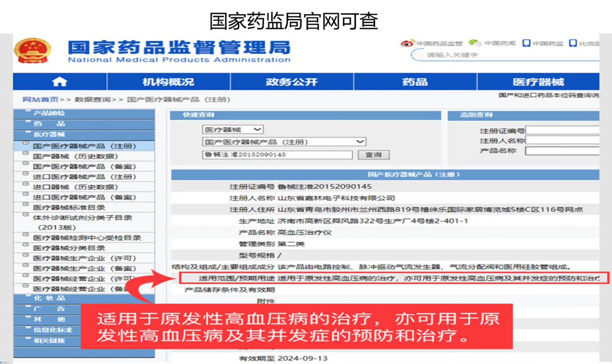Select the 医疗器械 sidebar section header

click(84, 135)
